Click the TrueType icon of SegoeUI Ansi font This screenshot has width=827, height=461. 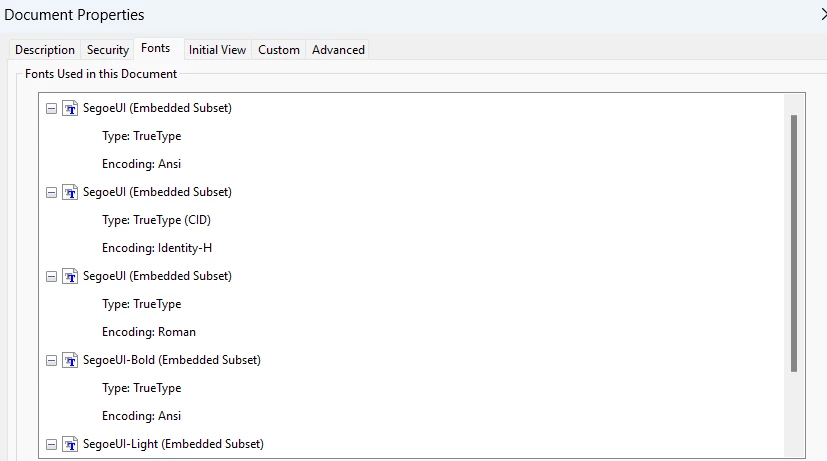[70, 108]
